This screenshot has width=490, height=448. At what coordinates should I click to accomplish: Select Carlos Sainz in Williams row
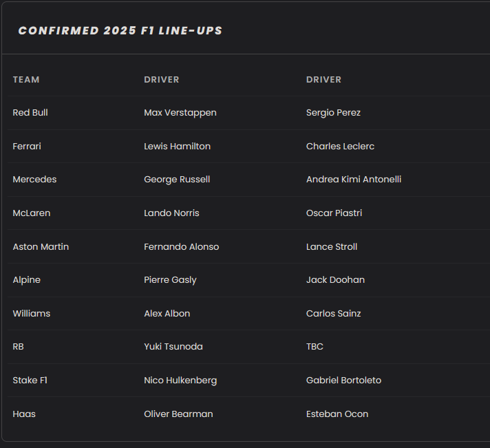click(334, 314)
